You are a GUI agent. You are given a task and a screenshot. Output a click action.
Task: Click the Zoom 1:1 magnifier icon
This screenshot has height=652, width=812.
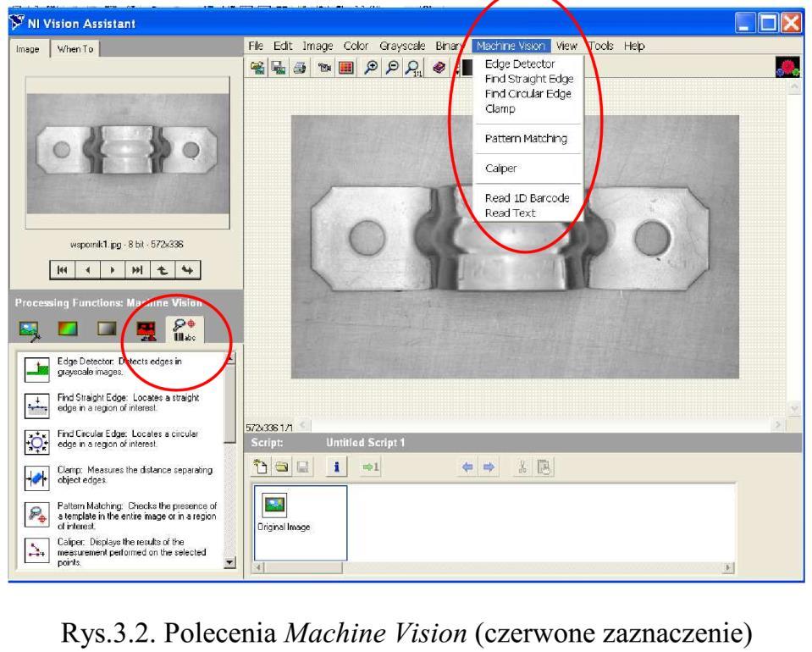[414, 68]
